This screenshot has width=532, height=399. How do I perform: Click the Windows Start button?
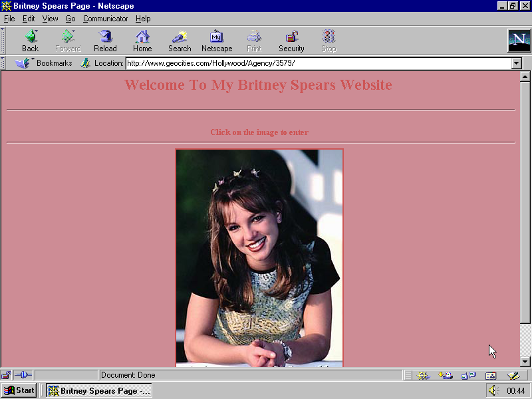pos(19,390)
